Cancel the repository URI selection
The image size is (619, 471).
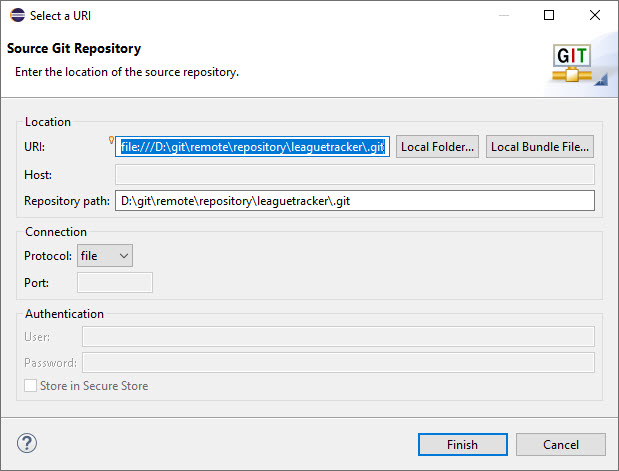tap(561, 444)
